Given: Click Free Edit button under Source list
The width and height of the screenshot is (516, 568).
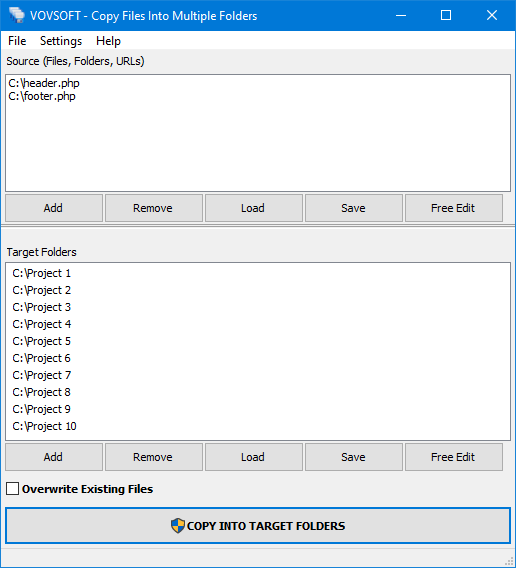Looking at the screenshot, I should 454,208.
